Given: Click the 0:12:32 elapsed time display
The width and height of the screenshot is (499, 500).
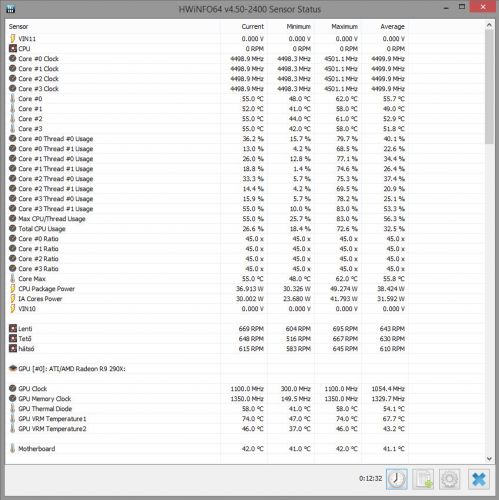Looking at the screenshot, I should [x=370, y=478].
